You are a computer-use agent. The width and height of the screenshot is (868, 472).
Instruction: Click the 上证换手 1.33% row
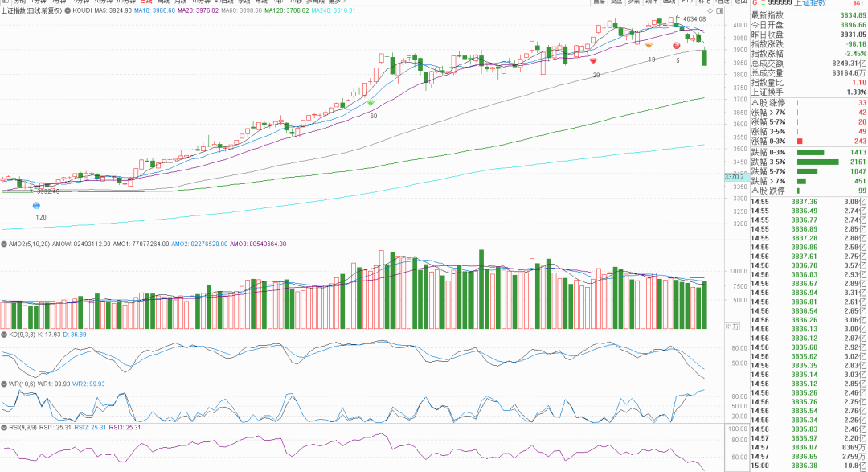pyautogui.click(x=809, y=92)
